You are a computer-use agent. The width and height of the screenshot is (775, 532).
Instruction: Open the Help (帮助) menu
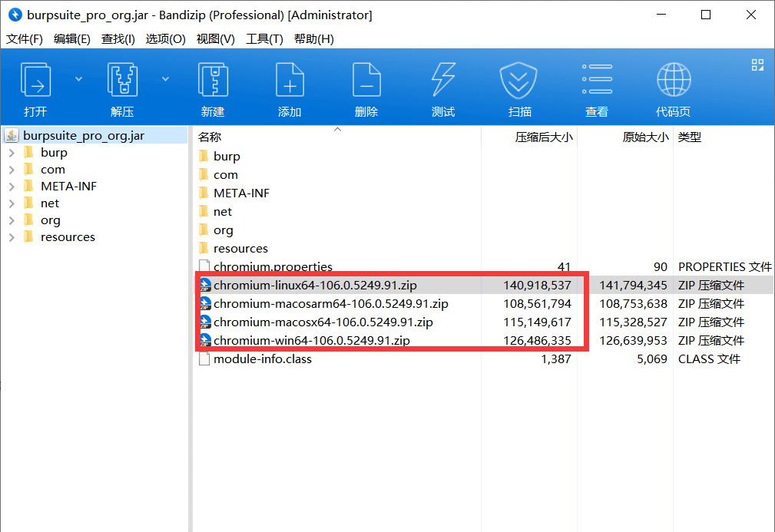click(314, 39)
